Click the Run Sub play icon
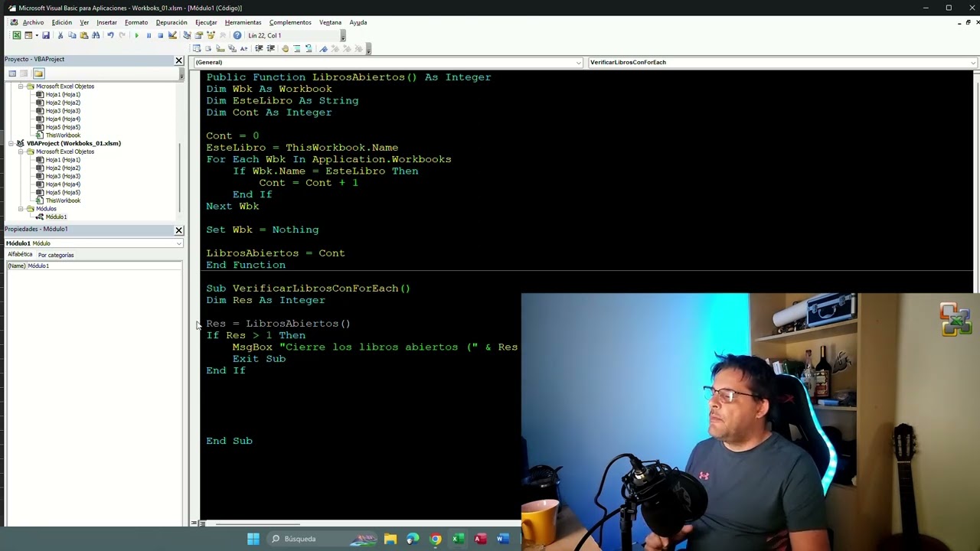This screenshot has height=551, width=980. click(x=136, y=35)
